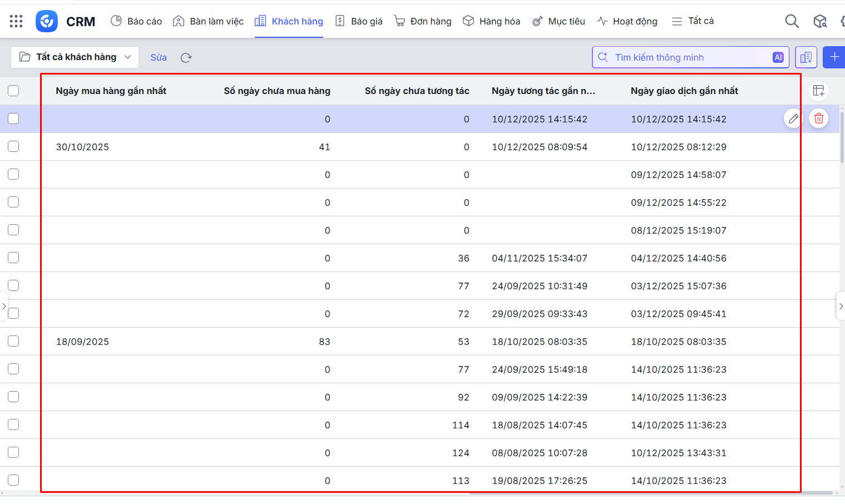Click the pencil edit icon on highlighted row
Image resolution: width=845 pixels, height=504 pixels.
(793, 118)
